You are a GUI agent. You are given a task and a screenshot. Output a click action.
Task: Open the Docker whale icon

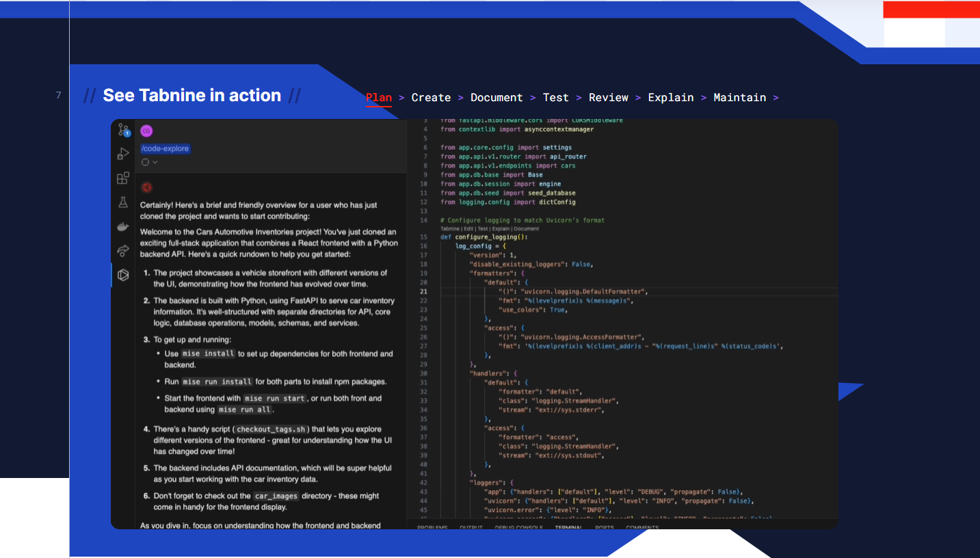coord(123,227)
